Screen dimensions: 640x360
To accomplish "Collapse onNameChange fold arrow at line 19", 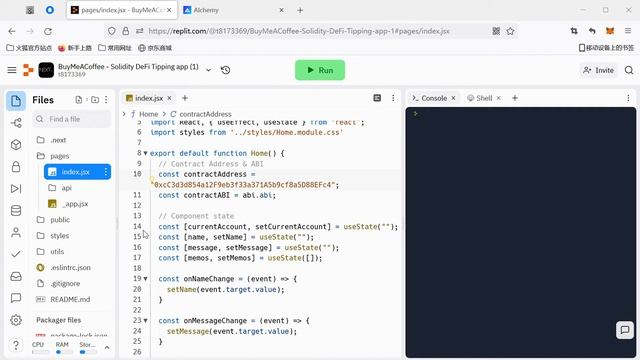I will 145,279.
